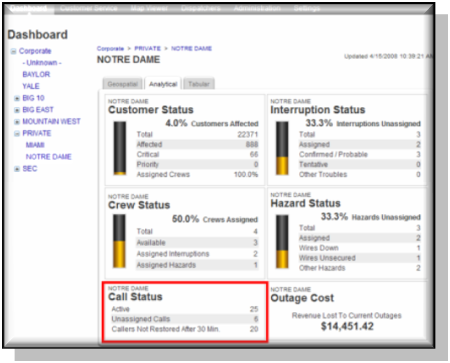Click the Confirmed / Probable row
This screenshot has height=363, width=450.
click(x=360, y=155)
